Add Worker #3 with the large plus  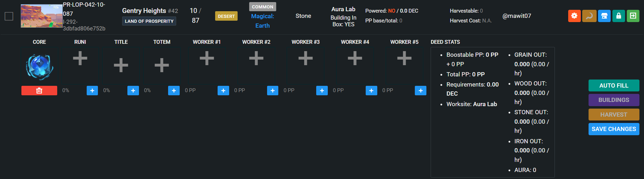coord(305,58)
